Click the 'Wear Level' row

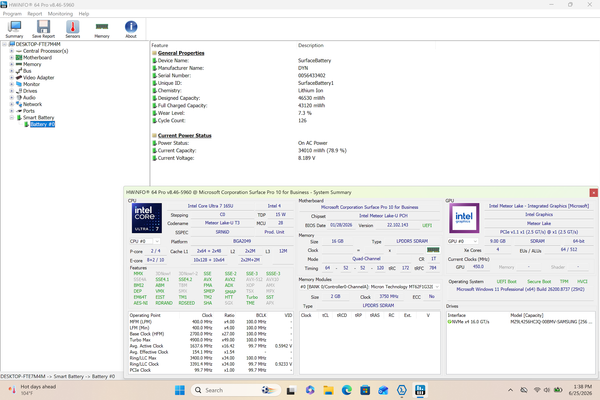tap(232, 113)
